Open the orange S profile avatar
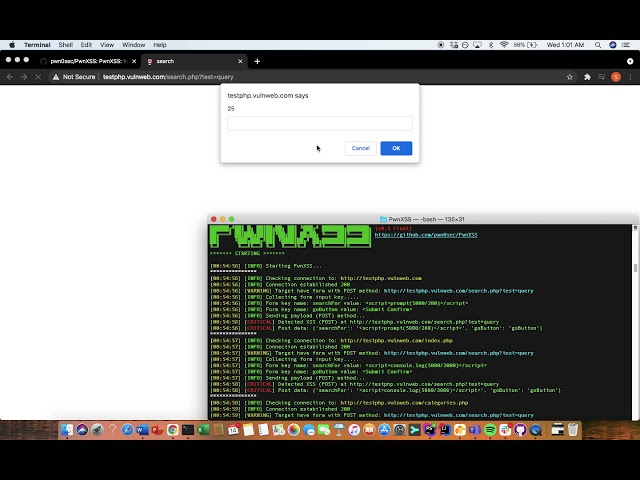 click(x=616, y=77)
